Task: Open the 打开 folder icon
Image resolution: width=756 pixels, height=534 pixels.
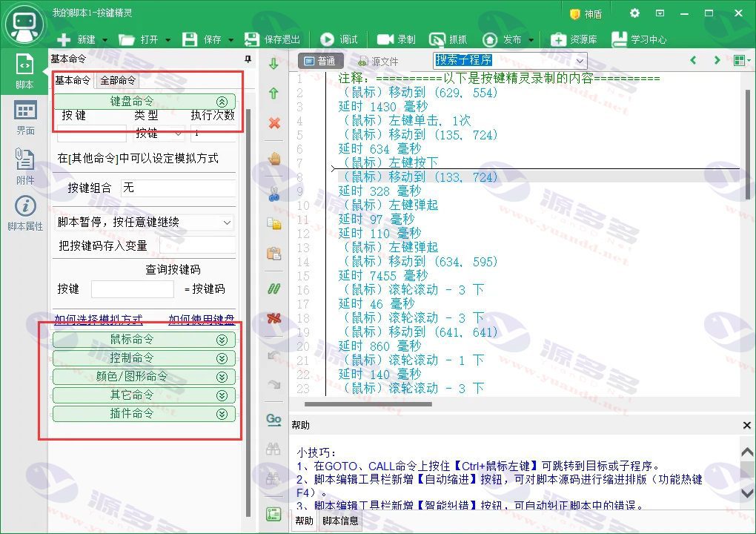Action: coord(126,39)
